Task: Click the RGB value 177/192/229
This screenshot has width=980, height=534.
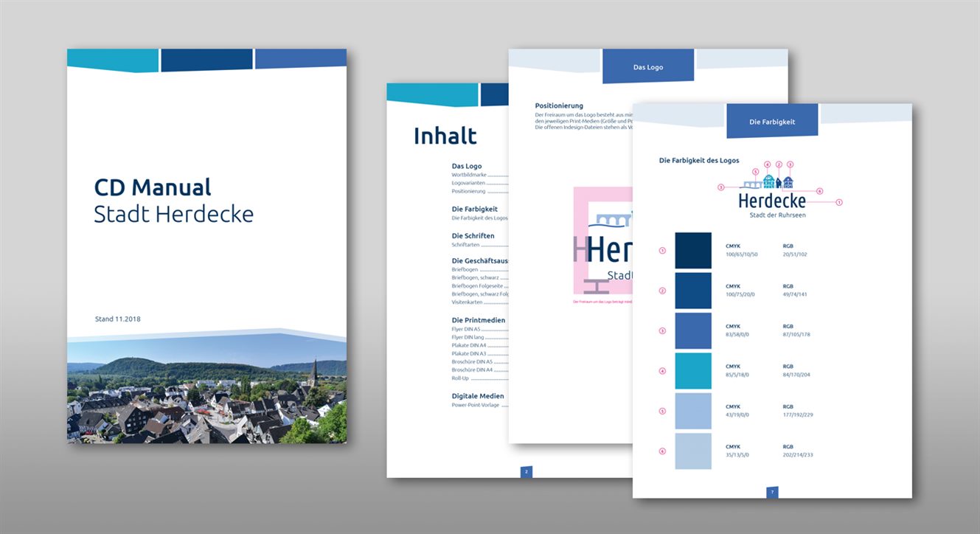Action: (x=798, y=415)
